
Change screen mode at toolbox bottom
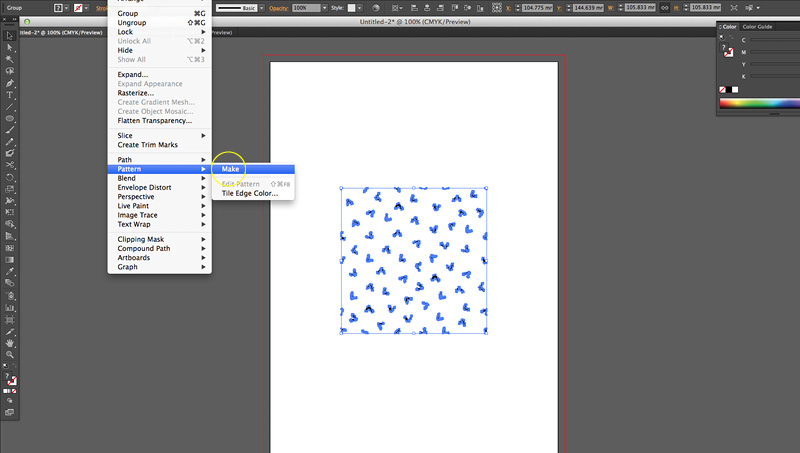tap(10, 412)
